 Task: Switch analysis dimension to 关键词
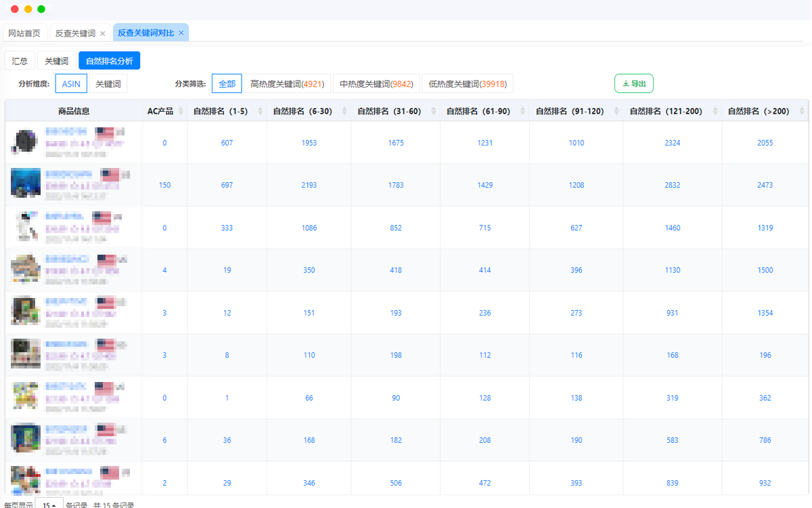(x=108, y=84)
